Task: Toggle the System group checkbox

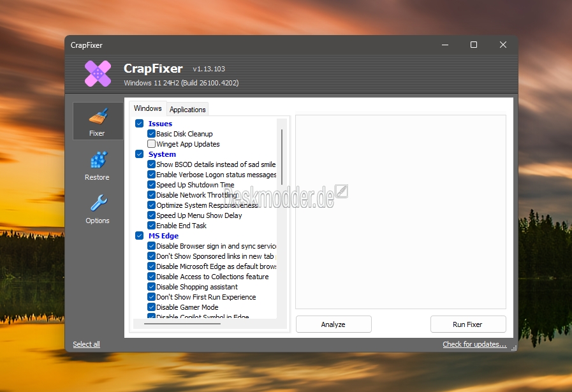Action: click(140, 154)
